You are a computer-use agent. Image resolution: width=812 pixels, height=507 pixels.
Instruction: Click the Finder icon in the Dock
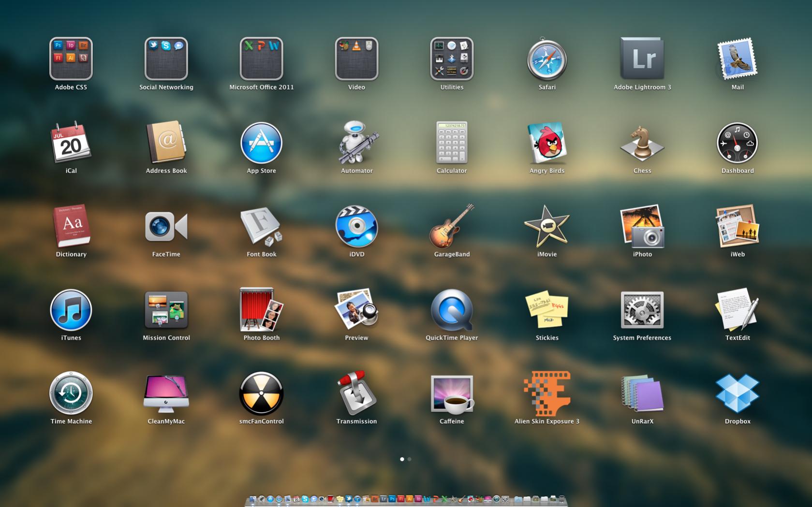click(252, 499)
